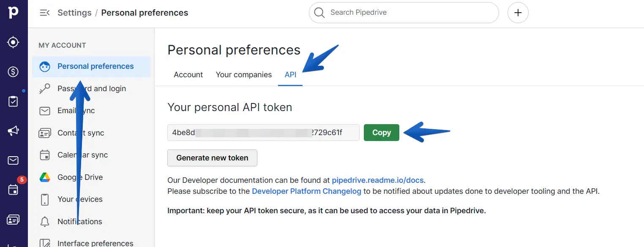
Task: Collapse the settings navigation menu icon
Action: pos(44,13)
